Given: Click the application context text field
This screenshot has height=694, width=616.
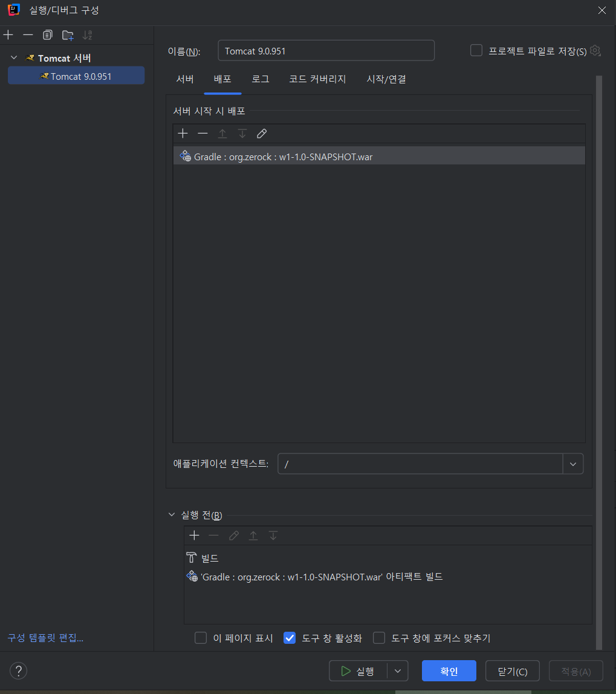Looking at the screenshot, I should coord(420,464).
